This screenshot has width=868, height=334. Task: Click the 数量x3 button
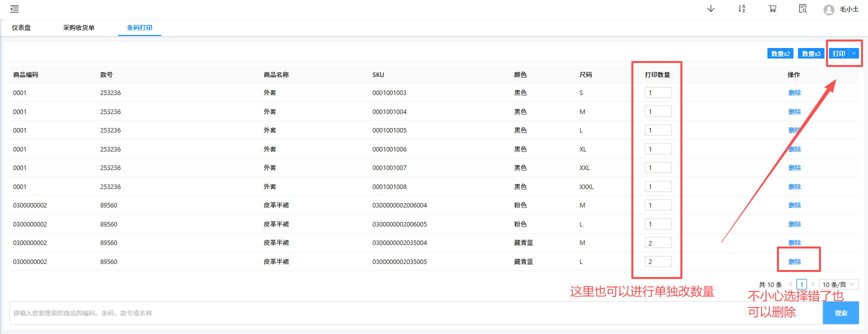[x=811, y=53]
